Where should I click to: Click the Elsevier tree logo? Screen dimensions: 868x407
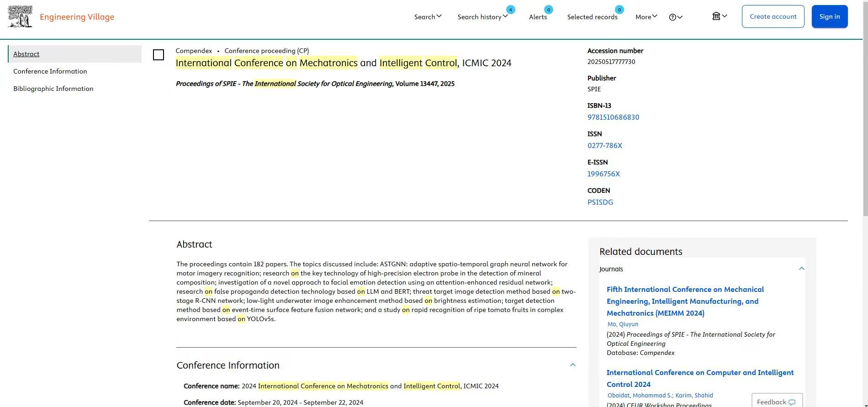[x=20, y=16]
